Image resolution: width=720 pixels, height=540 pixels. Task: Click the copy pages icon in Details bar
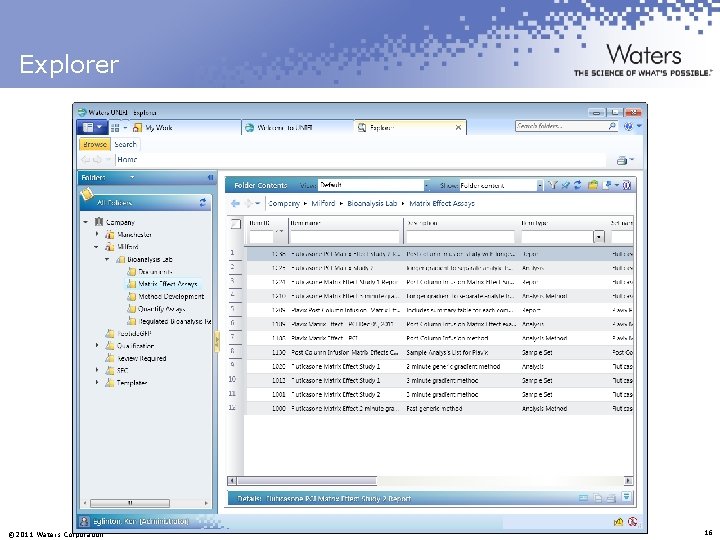click(x=598, y=498)
